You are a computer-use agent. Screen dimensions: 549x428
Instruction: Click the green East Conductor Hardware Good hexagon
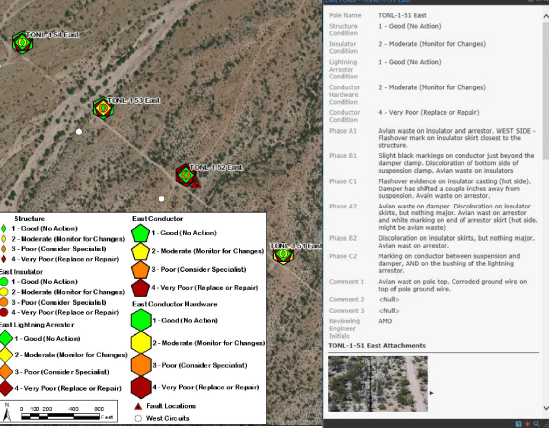pyautogui.click(x=141, y=320)
